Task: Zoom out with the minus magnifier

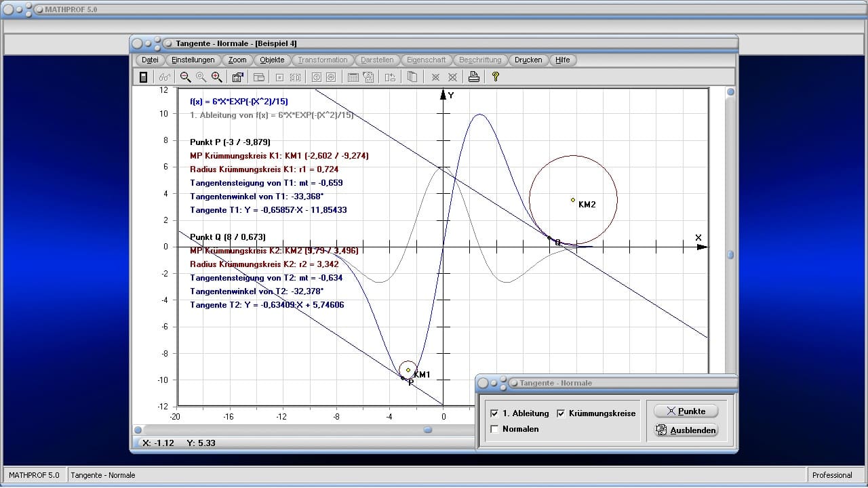Action: (185, 77)
